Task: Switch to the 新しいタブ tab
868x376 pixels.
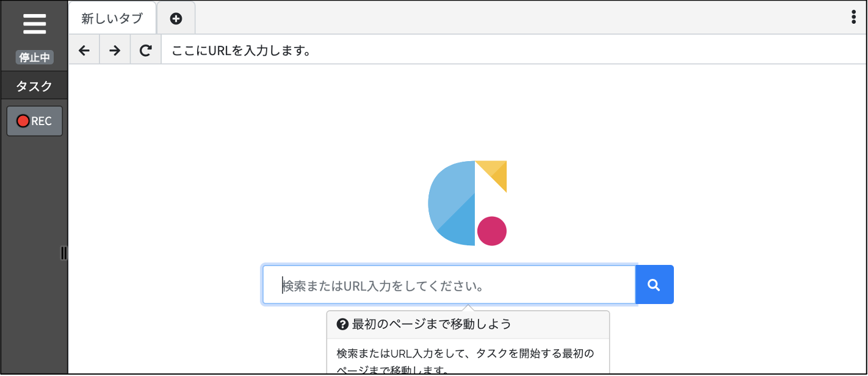Action: [112, 17]
